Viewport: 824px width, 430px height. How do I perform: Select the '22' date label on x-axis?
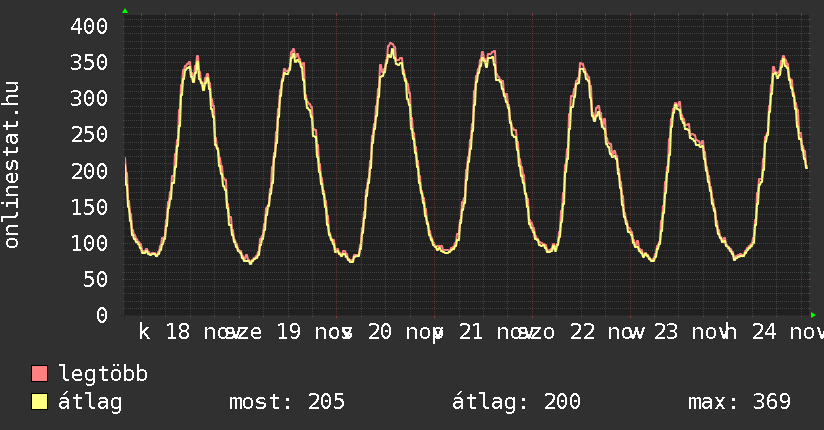(583, 331)
